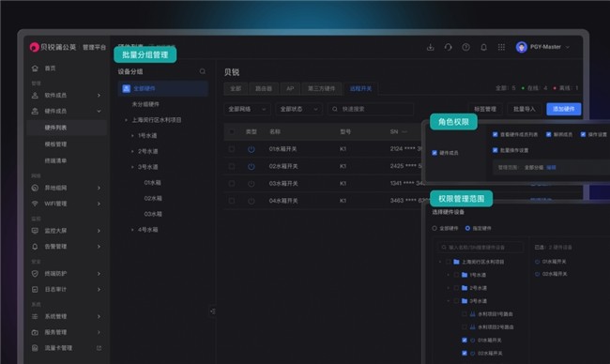Click the external link icon beside 流量卡管理
610x364 pixels.
tap(99, 348)
